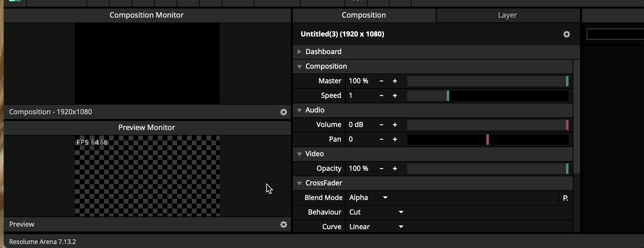Decrease Master value with minus button
The width and height of the screenshot is (644, 248).
coord(382,81)
